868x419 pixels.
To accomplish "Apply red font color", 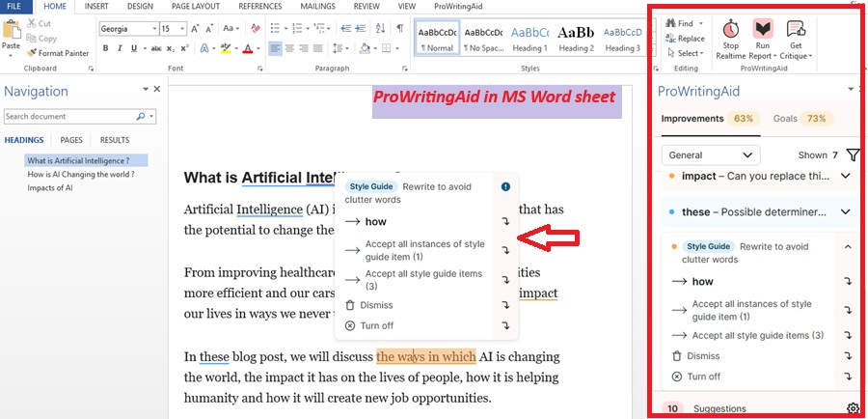I will [247, 48].
